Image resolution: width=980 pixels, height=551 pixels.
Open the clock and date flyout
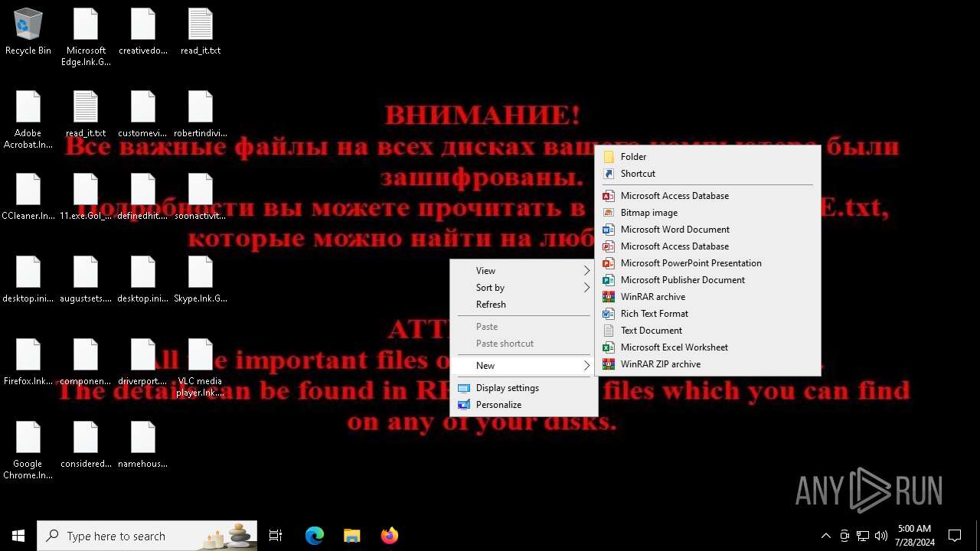(x=914, y=536)
